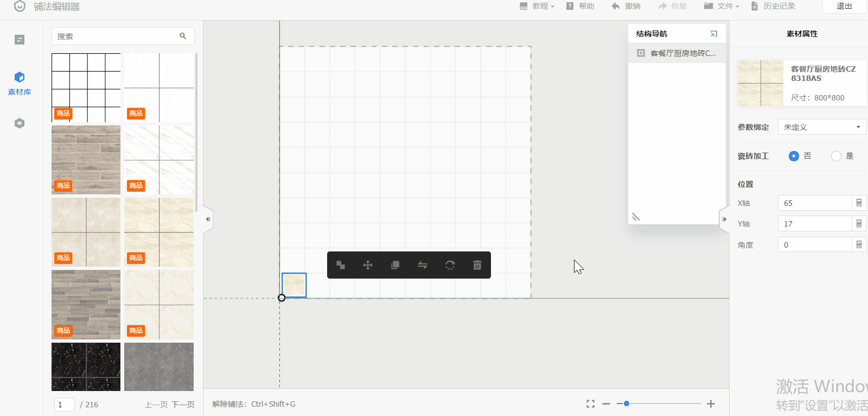
Task: Click the X轴 position input field
Action: click(x=814, y=203)
